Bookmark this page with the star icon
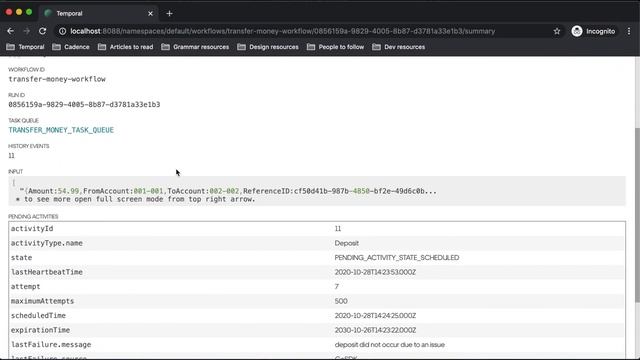The image size is (640, 360). tap(557, 31)
